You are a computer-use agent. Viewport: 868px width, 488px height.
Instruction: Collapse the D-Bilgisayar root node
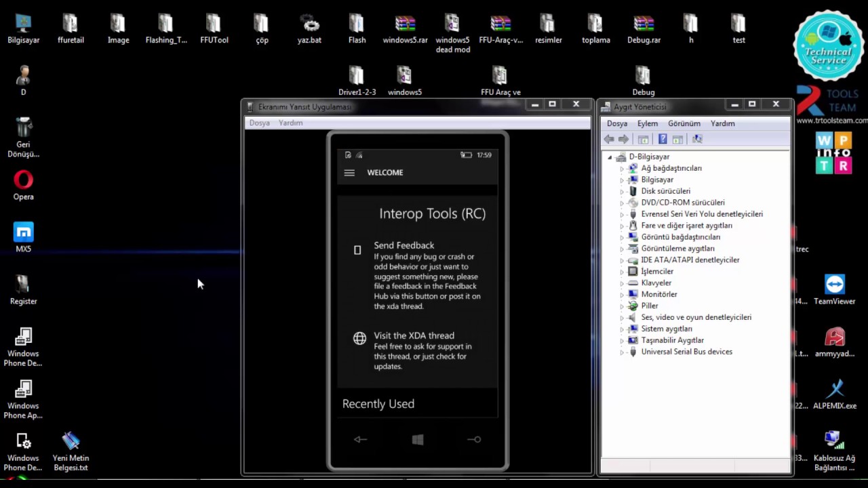point(610,157)
